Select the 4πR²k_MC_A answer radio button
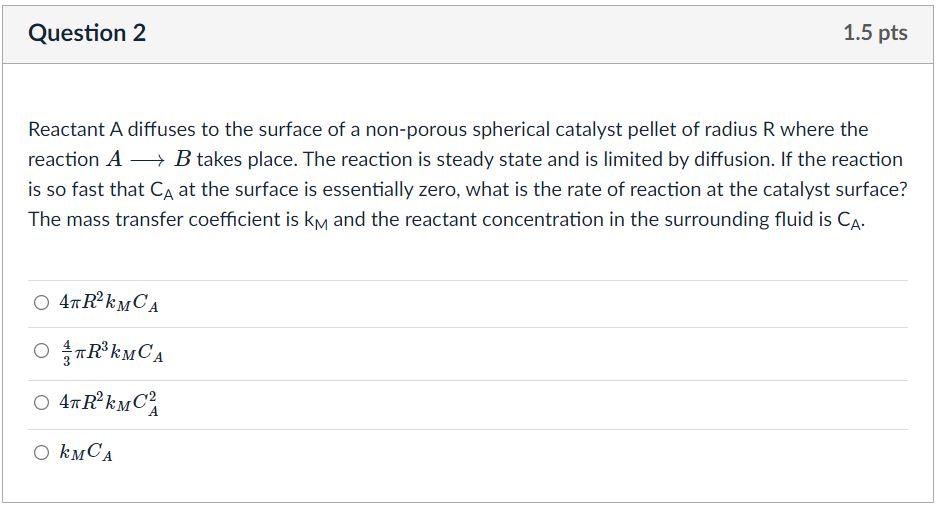The image size is (940, 509). [x=41, y=303]
